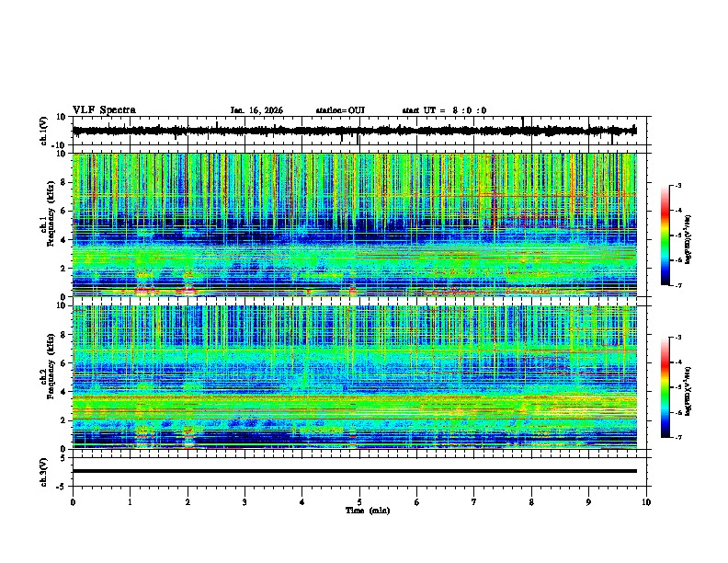
Task: Click tick label "9" on the Time axis
Action: [x=588, y=502]
